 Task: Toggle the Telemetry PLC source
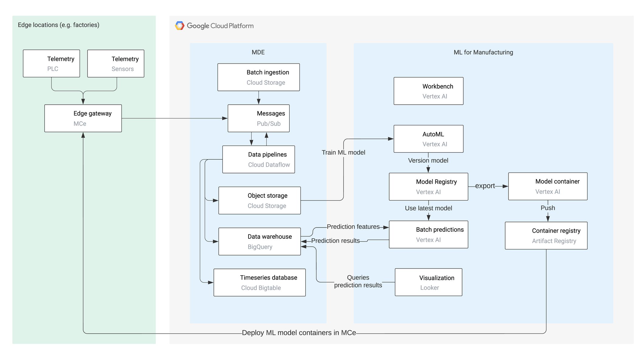pos(51,63)
